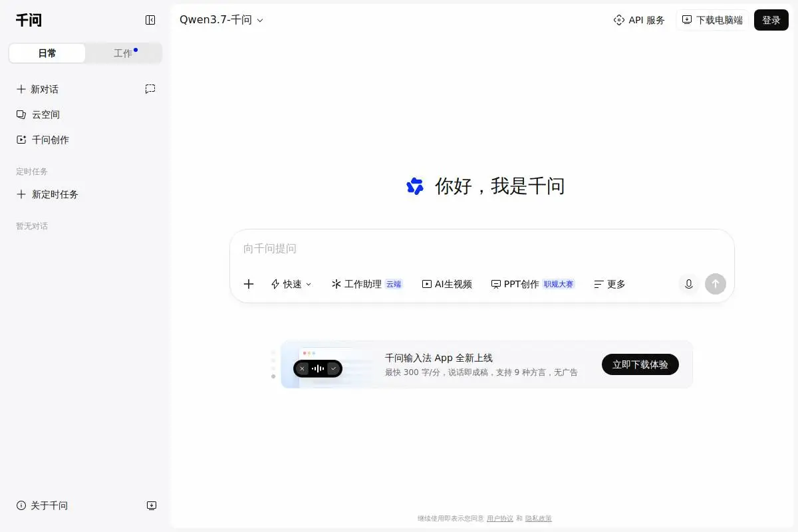Viewport: 798px width, 532px height.
Task: Open the 快速 mode dropdown
Action: pos(291,284)
